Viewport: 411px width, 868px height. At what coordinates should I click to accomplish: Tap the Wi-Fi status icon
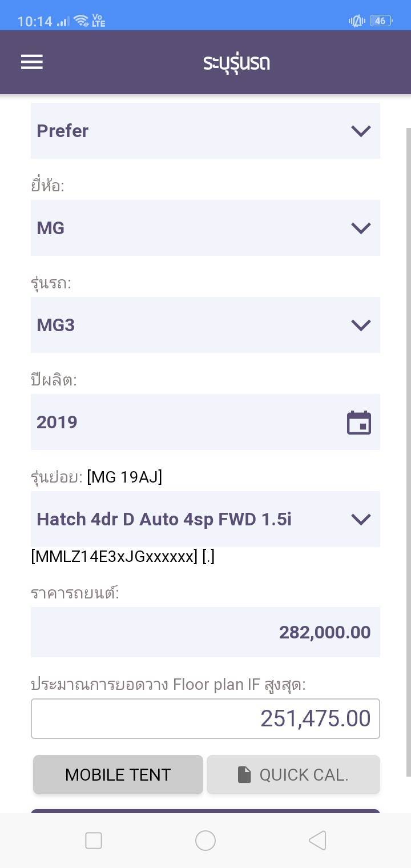[x=82, y=21]
